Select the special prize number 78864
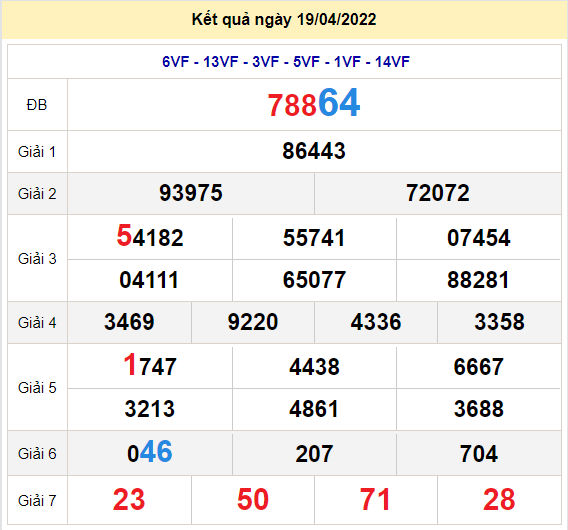This screenshot has height=530, width=568. pyautogui.click(x=314, y=103)
